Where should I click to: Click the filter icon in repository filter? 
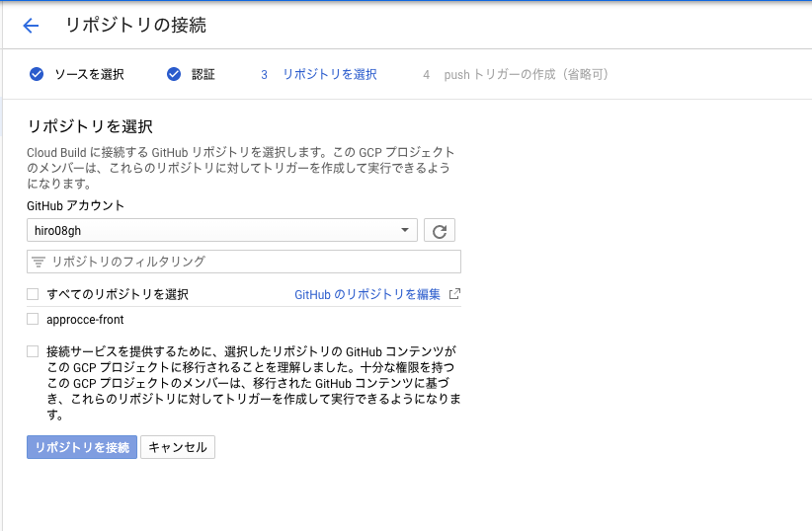point(39,262)
